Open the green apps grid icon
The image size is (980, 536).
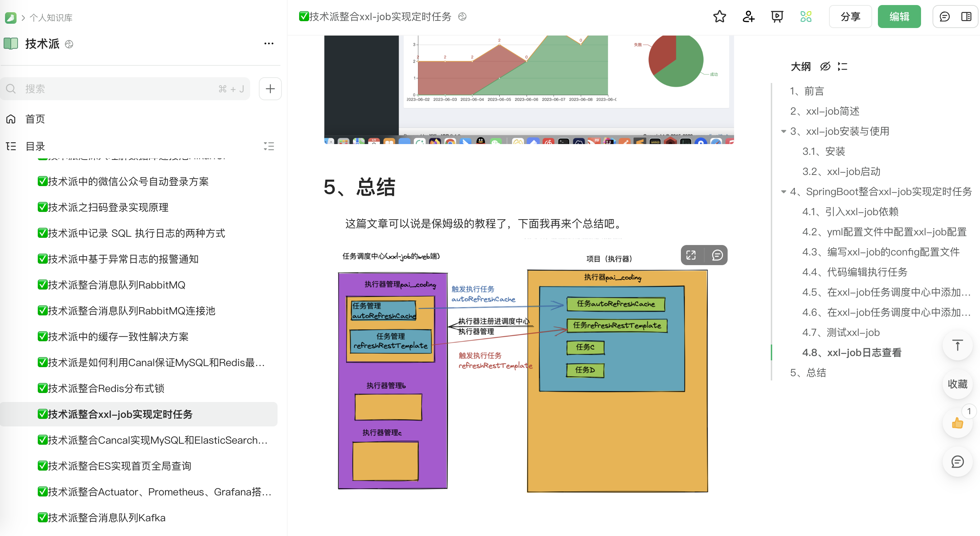coord(805,17)
